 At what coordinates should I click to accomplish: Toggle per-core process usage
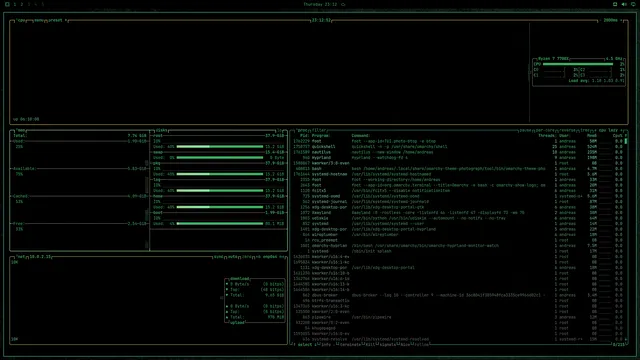coord(545,130)
